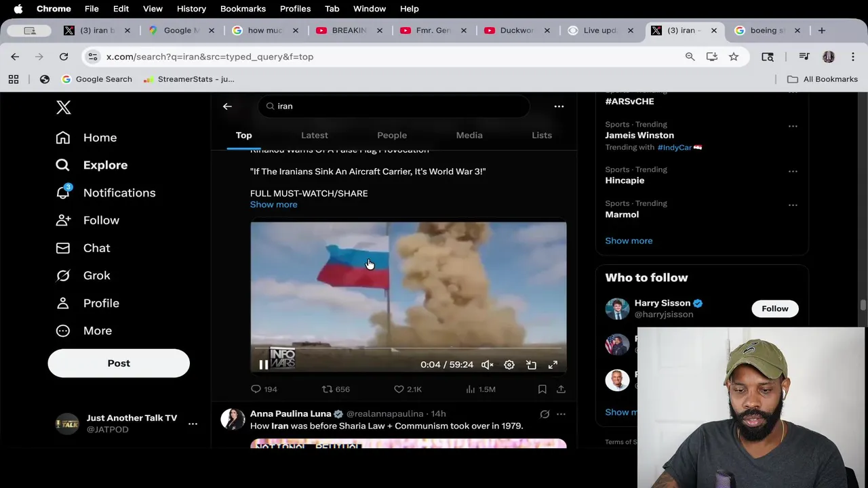
Task: Open All Bookmarks folder
Action: click(x=822, y=79)
